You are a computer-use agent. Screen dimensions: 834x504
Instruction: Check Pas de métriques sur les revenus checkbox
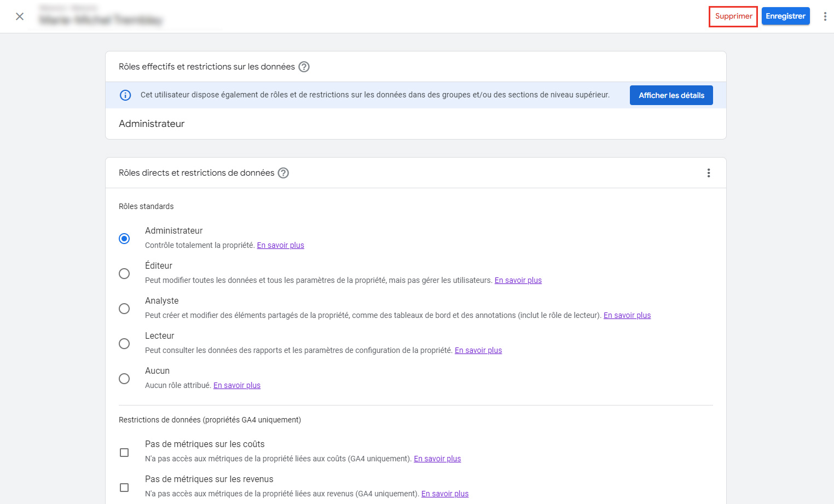[124, 488]
